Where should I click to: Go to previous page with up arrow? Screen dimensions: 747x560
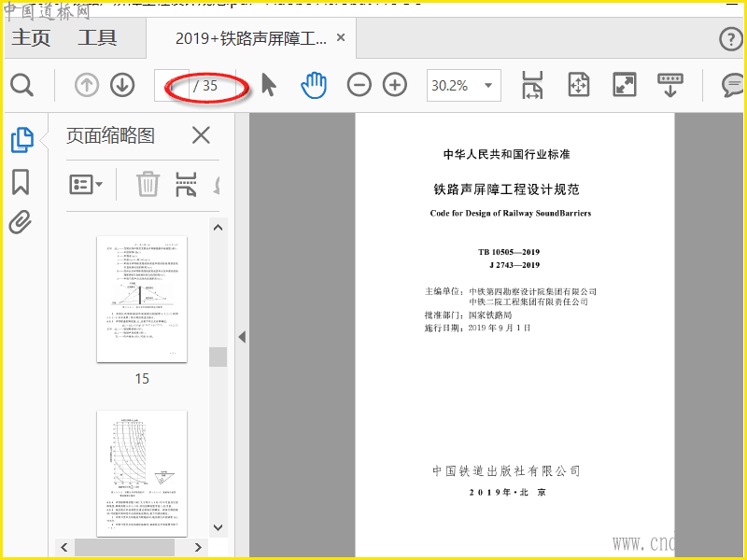coord(87,86)
